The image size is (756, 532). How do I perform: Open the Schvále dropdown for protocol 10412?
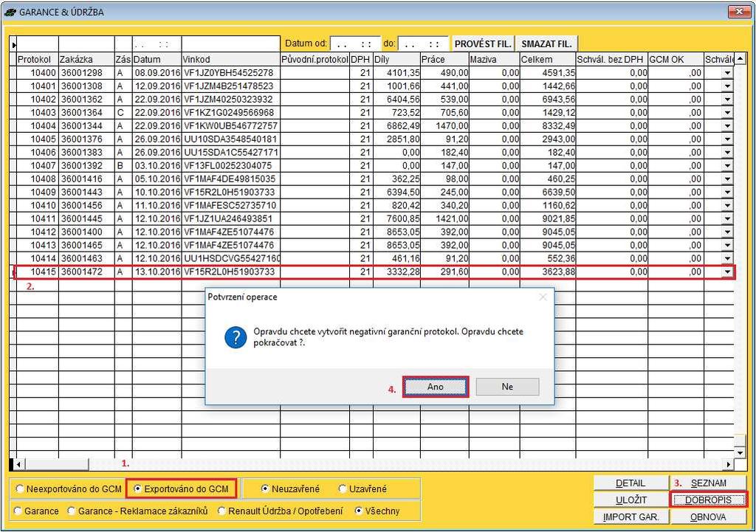pos(727,232)
